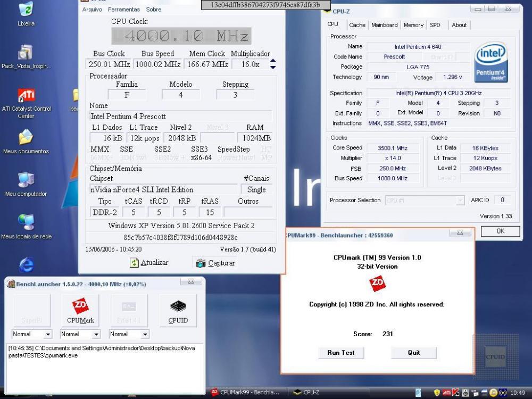
Task: Switch to the Mainboard tab in CPU-Z
Action: point(384,25)
